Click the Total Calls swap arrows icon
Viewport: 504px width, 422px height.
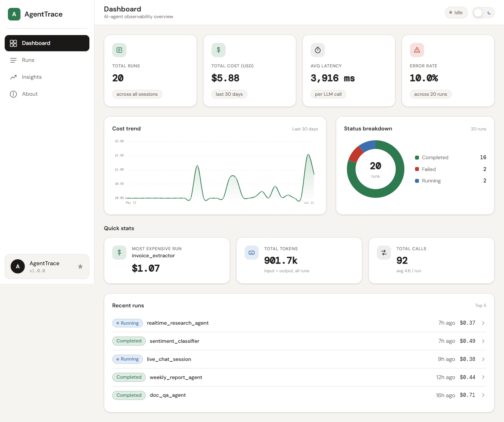tap(384, 253)
